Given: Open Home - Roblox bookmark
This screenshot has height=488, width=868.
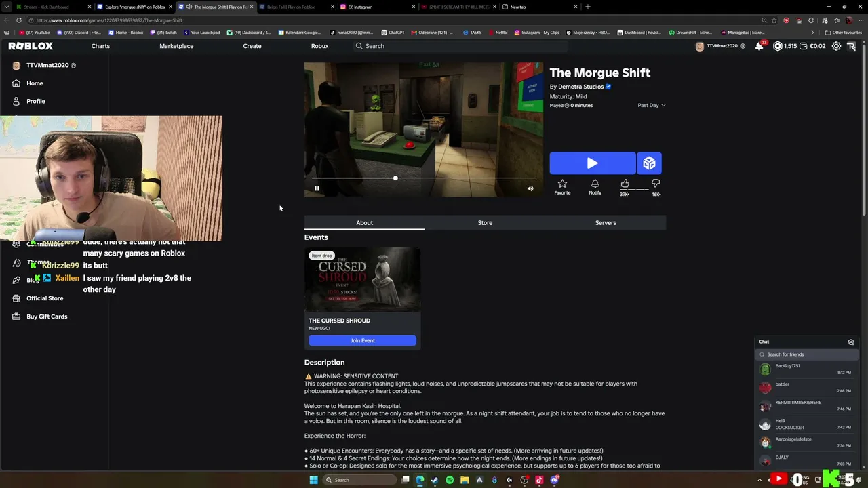Looking at the screenshot, I should tap(125, 33).
